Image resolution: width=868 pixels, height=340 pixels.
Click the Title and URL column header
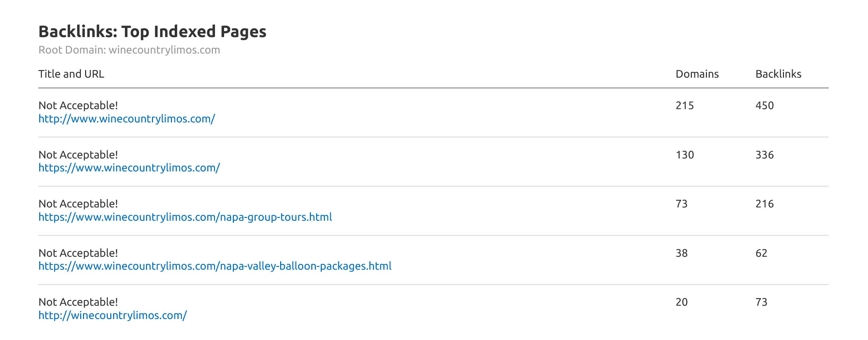coord(71,74)
